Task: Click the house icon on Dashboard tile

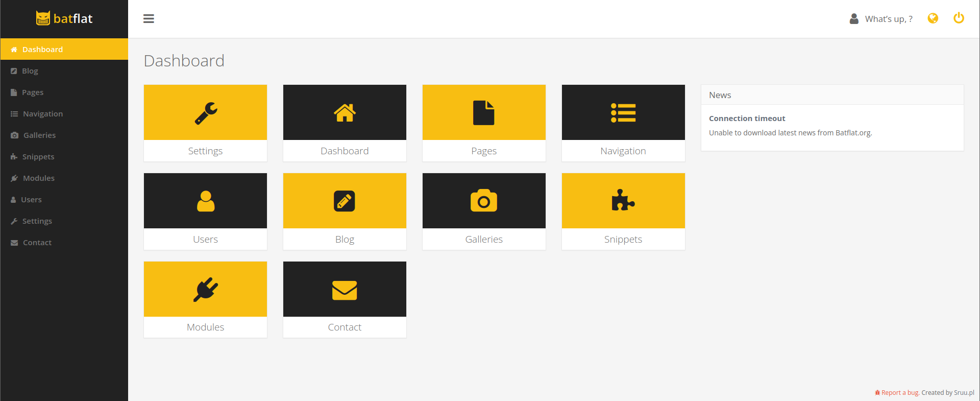Action: pos(345,113)
